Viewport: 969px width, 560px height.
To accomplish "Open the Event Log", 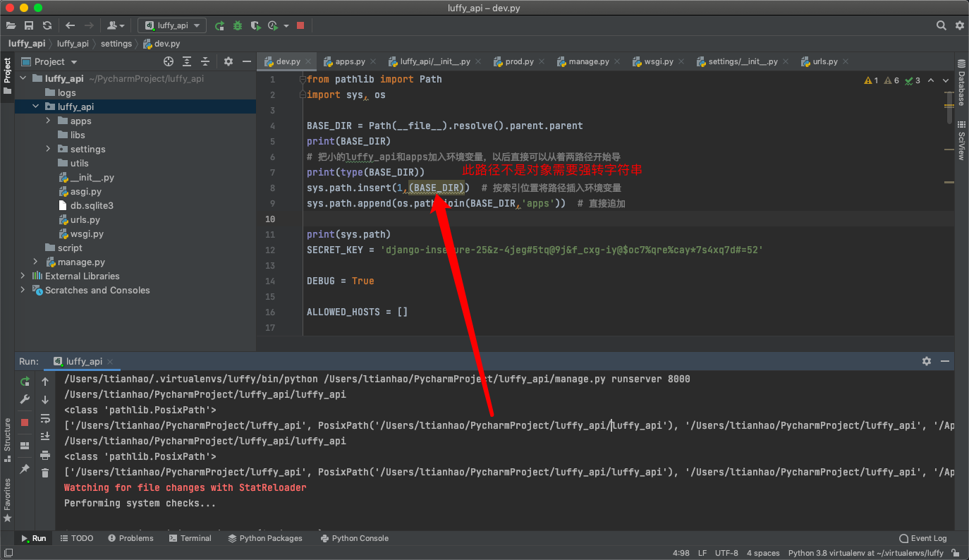I will click(923, 538).
